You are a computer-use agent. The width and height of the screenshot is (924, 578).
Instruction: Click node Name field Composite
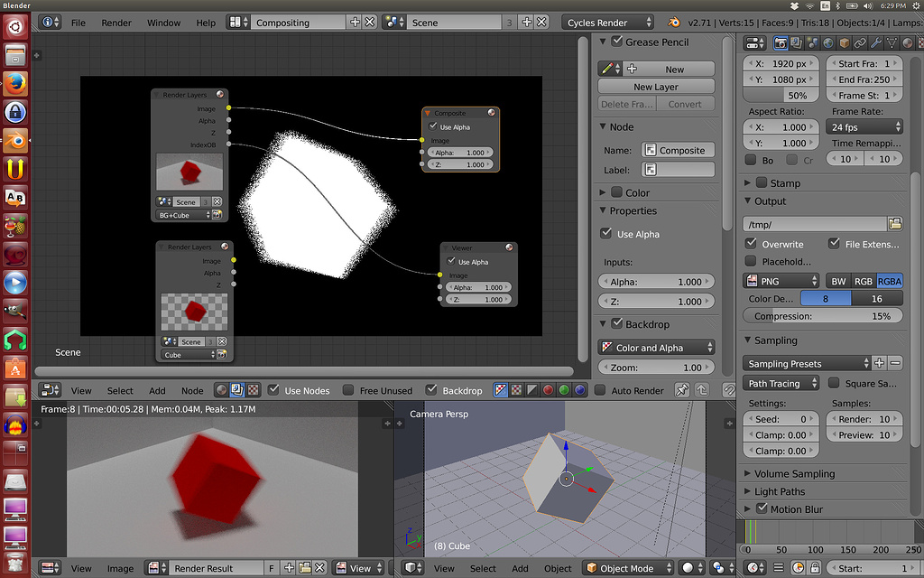click(x=678, y=150)
